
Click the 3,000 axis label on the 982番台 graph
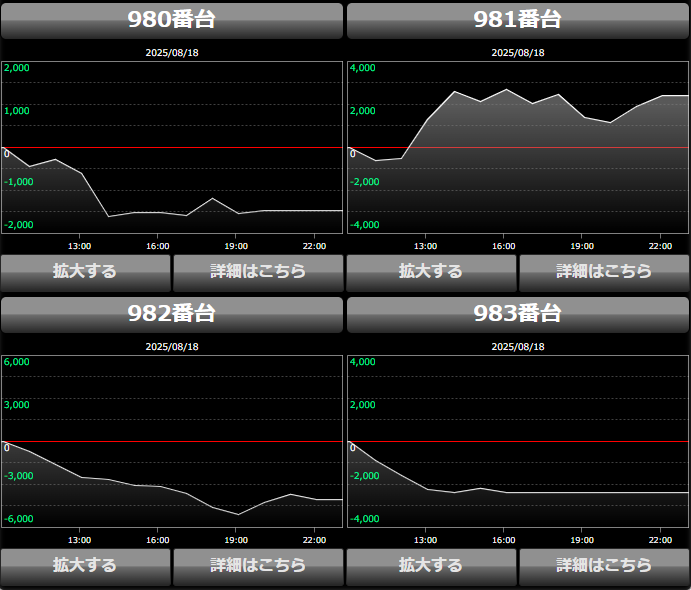(x=17, y=404)
